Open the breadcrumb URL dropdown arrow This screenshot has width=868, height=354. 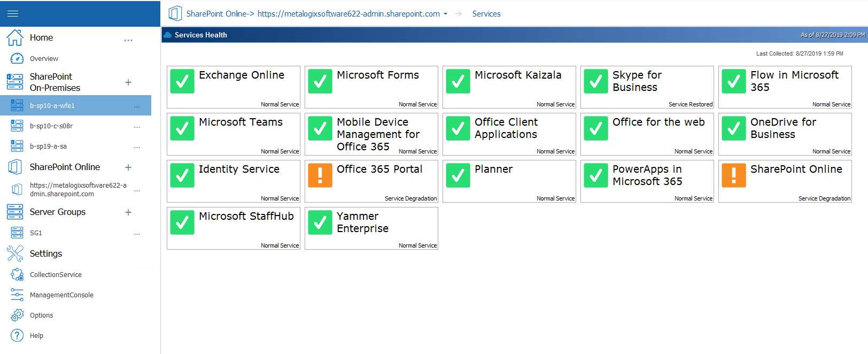(x=445, y=14)
